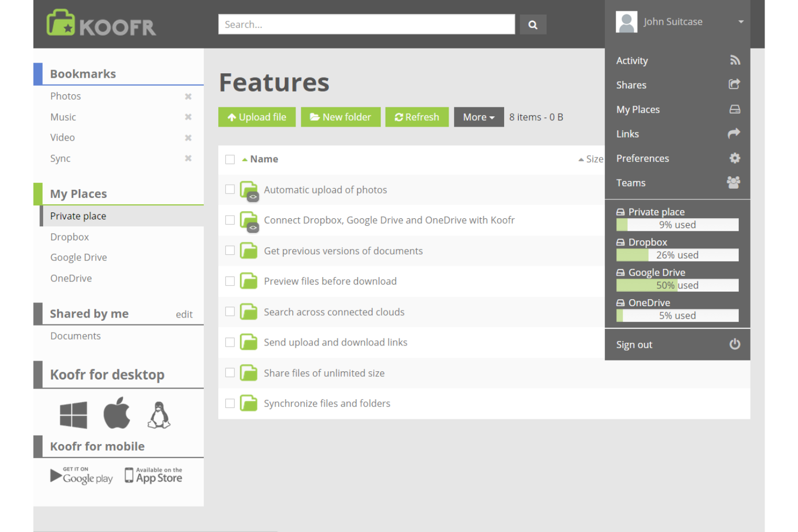Click the Koofr suitcase logo

(x=63, y=23)
